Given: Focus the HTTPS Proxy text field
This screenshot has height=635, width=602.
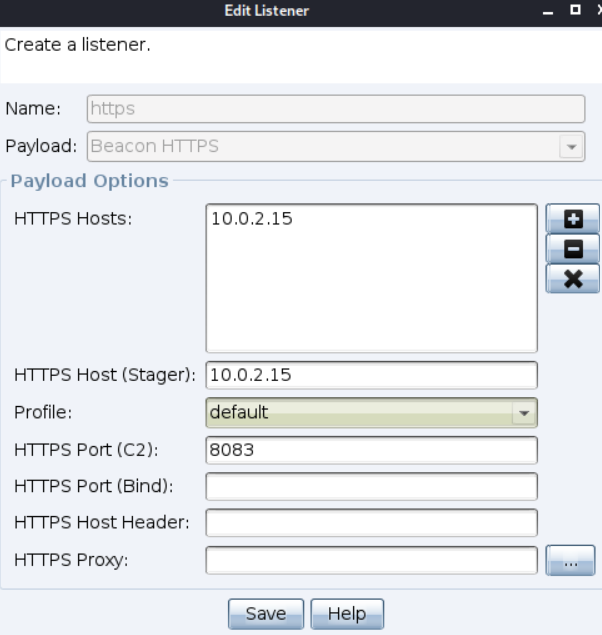Looking at the screenshot, I should (371, 560).
